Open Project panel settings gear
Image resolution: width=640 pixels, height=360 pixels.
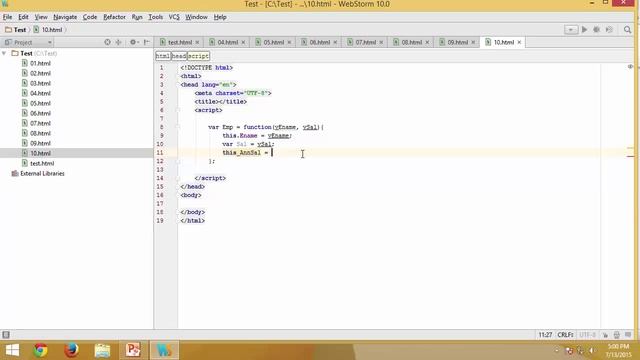coord(133,42)
